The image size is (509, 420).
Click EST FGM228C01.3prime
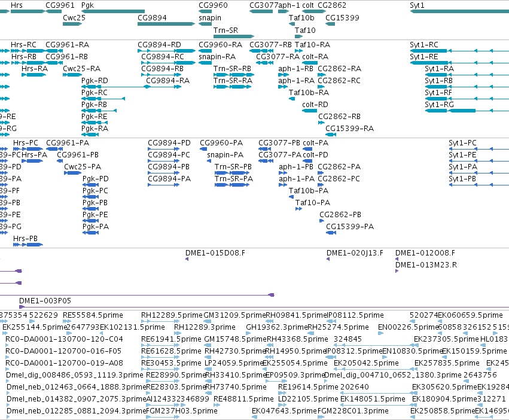[353, 411]
